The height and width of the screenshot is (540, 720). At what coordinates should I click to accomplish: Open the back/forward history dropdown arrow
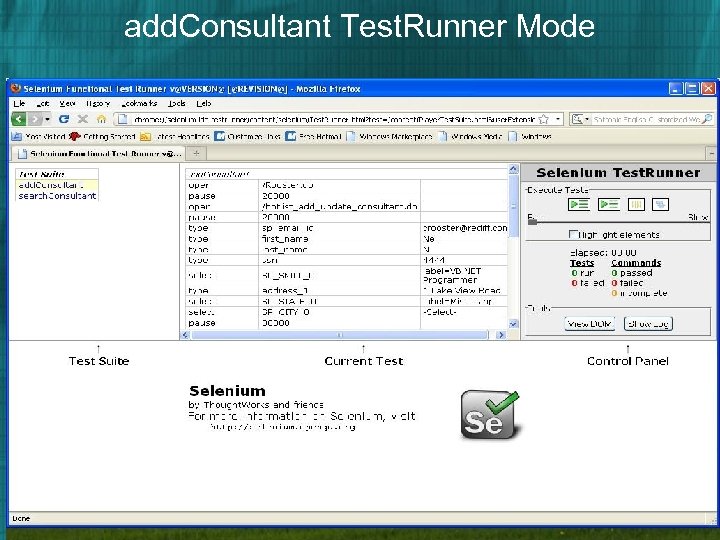[47, 119]
